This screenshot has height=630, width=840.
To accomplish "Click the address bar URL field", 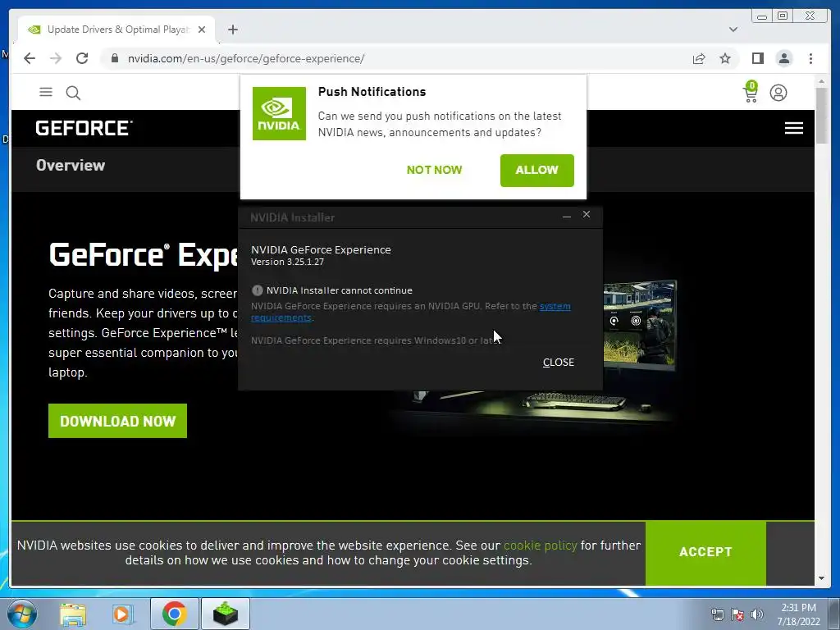I will coord(246,58).
